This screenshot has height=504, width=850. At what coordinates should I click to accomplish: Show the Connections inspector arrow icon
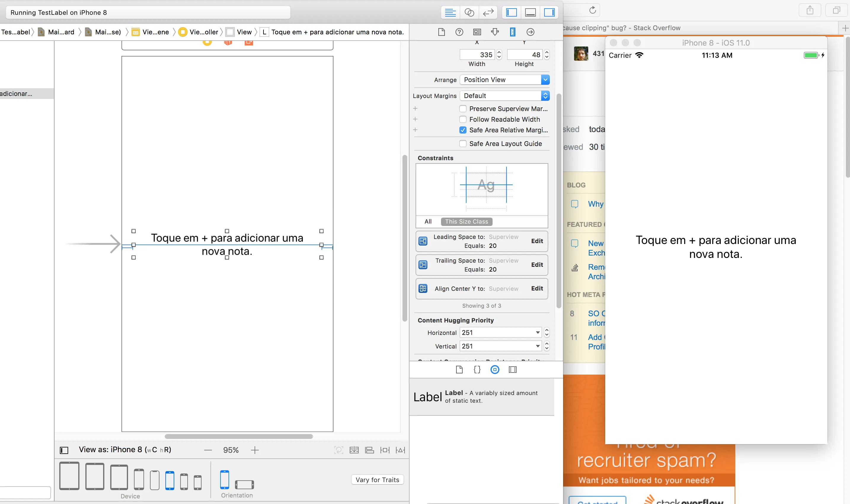pyautogui.click(x=530, y=32)
